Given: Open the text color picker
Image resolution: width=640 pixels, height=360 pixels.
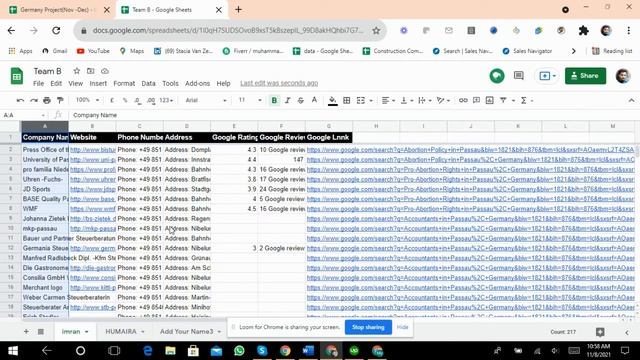Looking at the screenshot, I should coord(314,100).
